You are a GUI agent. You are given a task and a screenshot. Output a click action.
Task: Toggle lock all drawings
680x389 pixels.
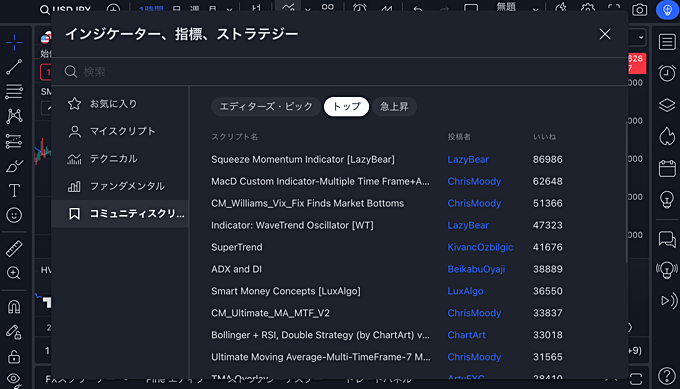pyautogui.click(x=14, y=356)
